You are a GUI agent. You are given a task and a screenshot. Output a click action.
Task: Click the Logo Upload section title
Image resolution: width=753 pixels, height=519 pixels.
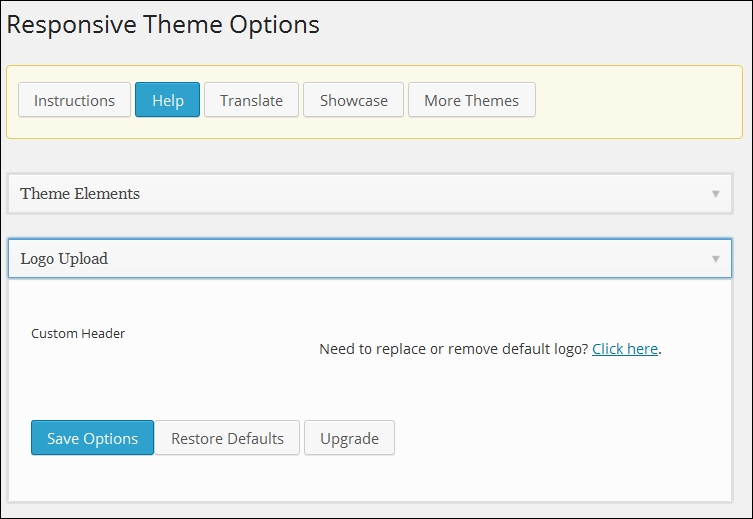[64, 259]
